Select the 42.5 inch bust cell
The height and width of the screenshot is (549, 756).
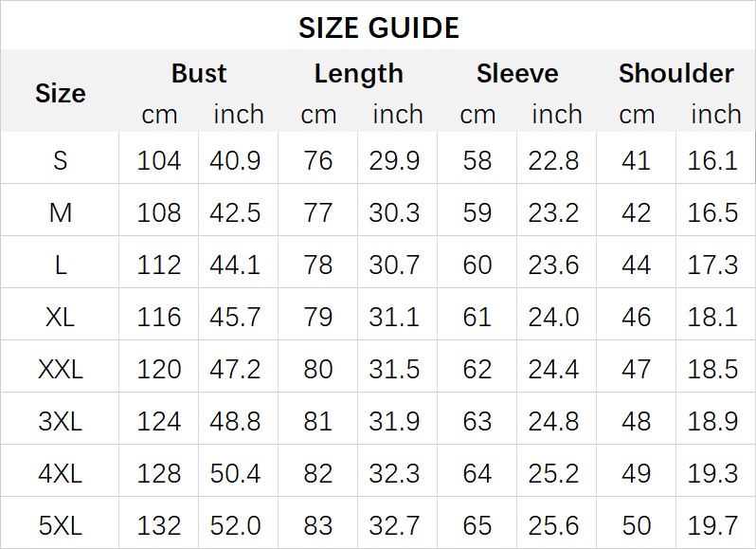[x=236, y=212]
